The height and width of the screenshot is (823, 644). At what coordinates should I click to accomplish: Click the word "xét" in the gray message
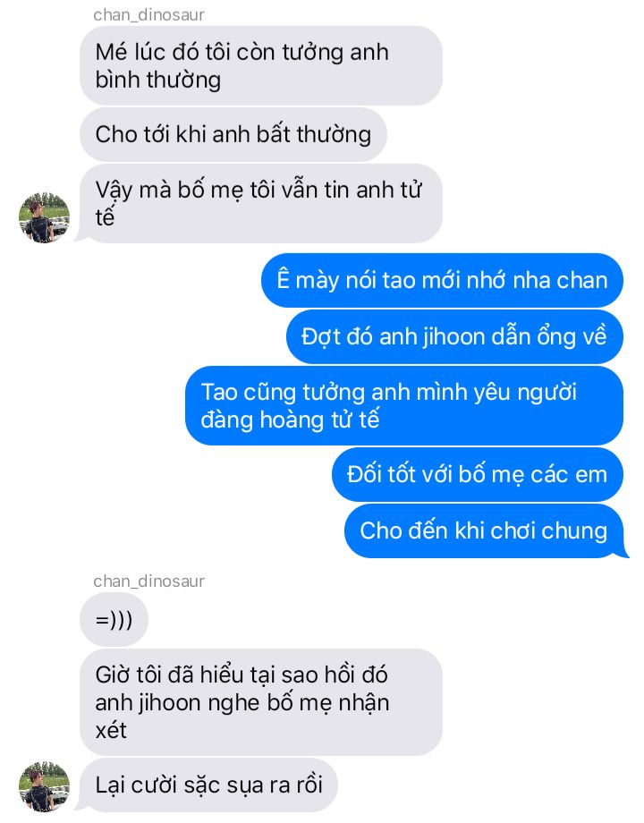(x=111, y=731)
